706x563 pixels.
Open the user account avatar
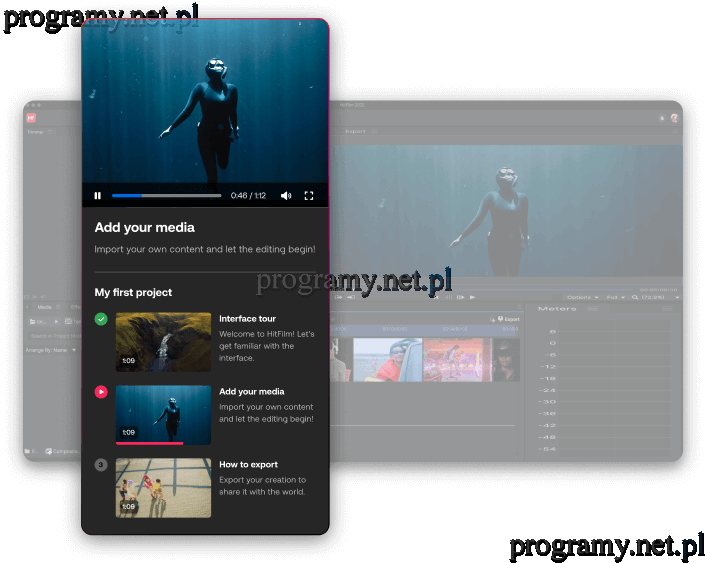[674, 117]
